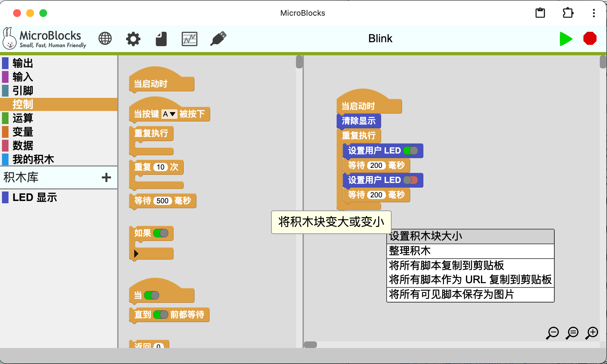Click the scripting area vertical scrollbar handle
The height and width of the screenshot is (364, 607).
603,62
